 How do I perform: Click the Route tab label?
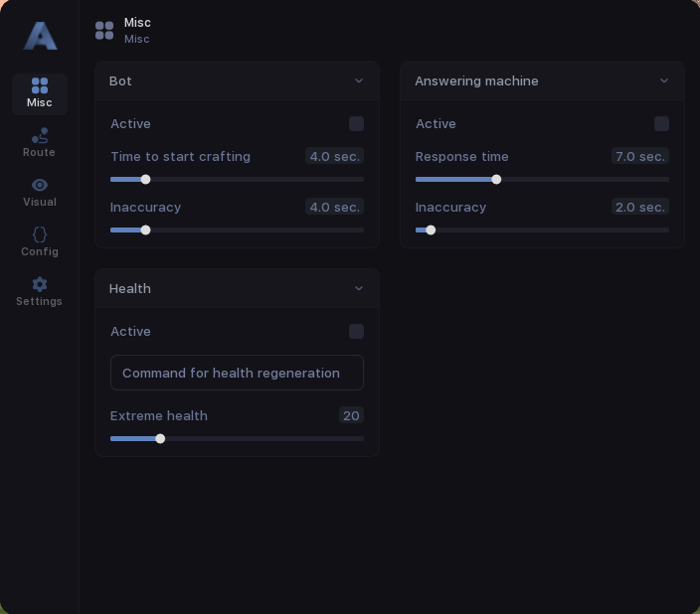39,153
